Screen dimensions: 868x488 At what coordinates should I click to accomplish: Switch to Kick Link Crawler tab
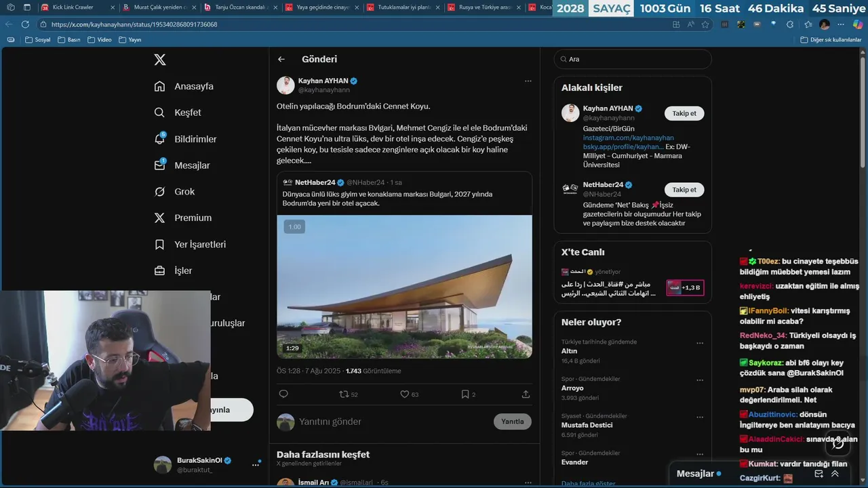pos(78,7)
